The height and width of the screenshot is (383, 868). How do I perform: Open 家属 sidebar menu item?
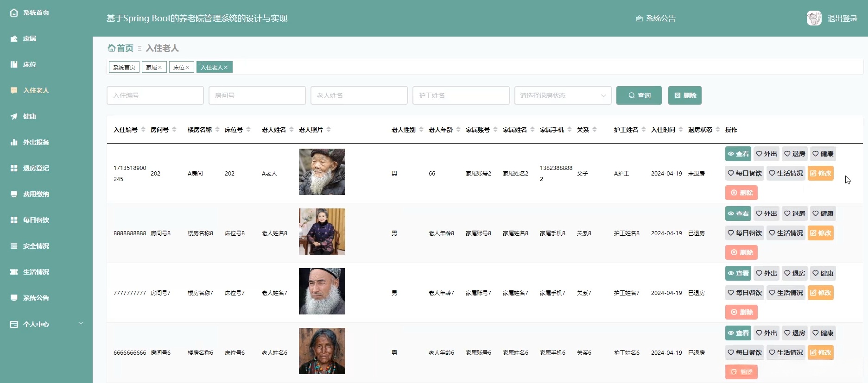click(x=23, y=38)
